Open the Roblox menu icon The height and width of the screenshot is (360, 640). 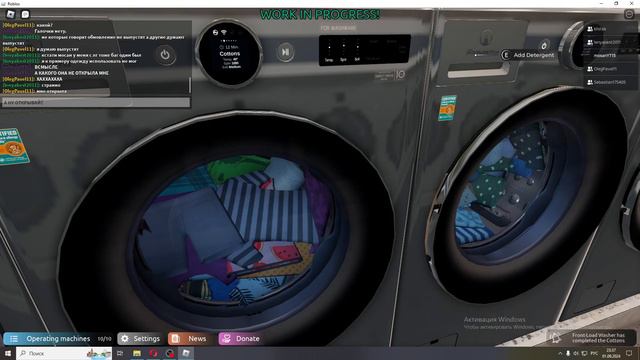pyautogui.click(x=11, y=14)
